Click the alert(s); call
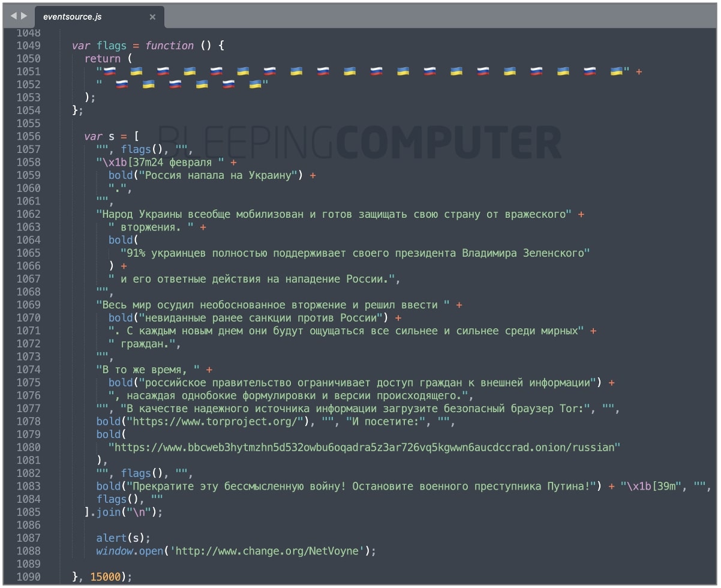 pyautogui.click(x=124, y=538)
